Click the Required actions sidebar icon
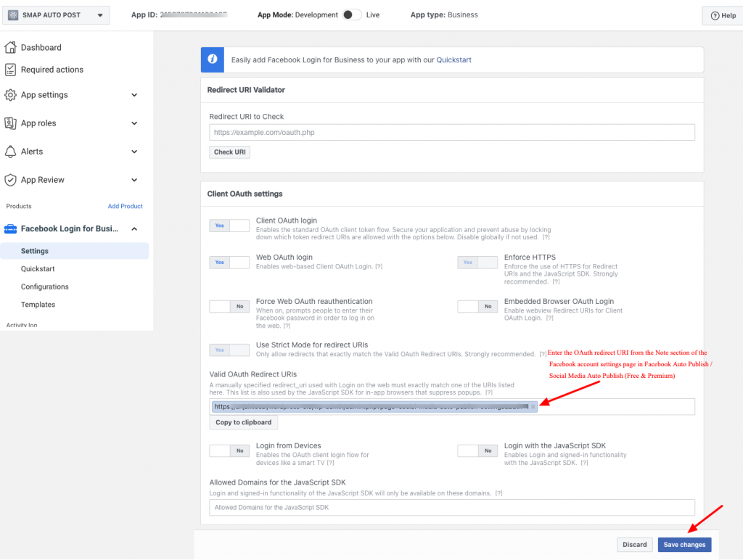This screenshot has width=743, height=560. (13, 70)
